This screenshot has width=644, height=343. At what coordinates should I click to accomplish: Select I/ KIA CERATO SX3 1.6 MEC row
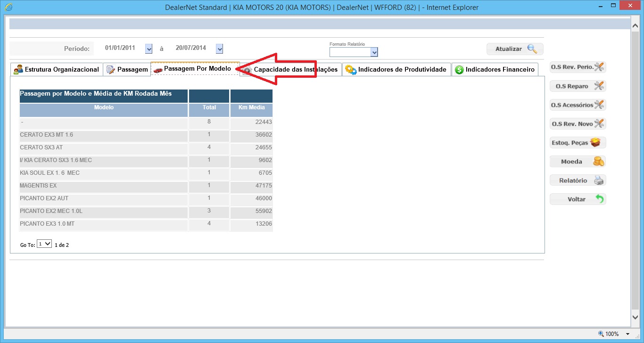(x=146, y=161)
